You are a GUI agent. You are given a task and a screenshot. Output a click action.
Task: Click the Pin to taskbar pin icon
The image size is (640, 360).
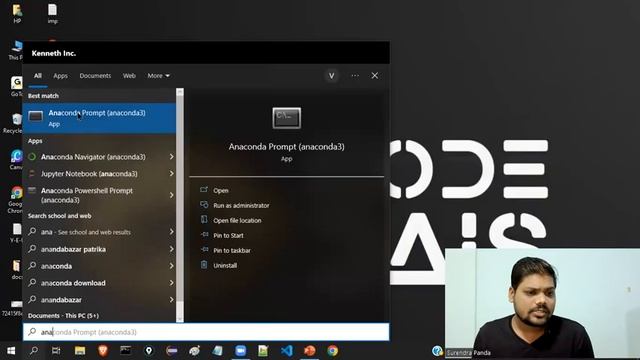pyautogui.click(x=204, y=250)
